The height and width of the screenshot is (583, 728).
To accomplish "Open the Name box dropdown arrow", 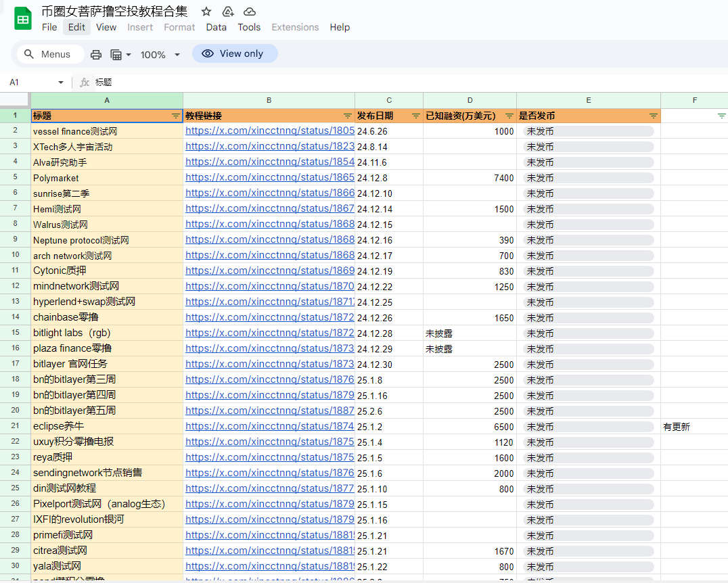I will pos(61,82).
